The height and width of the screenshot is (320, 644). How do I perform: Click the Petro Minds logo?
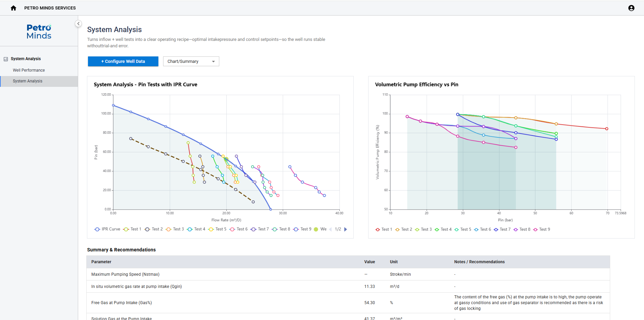point(39,32)
